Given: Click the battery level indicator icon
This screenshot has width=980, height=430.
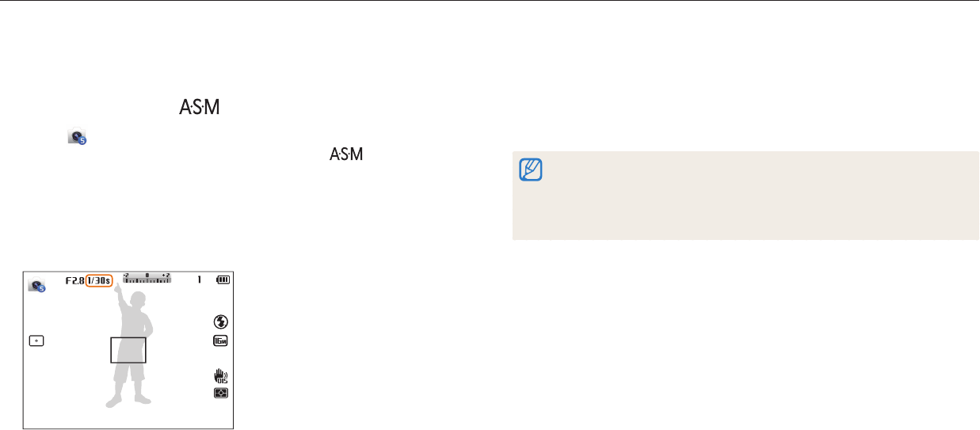Looking at the screenshot, I should tap(222, 280).
